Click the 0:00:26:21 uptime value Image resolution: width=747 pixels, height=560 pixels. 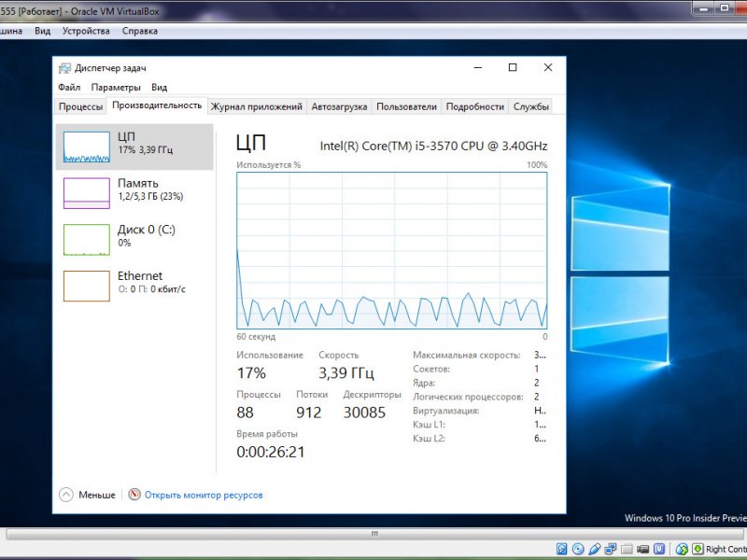point(271,452)
